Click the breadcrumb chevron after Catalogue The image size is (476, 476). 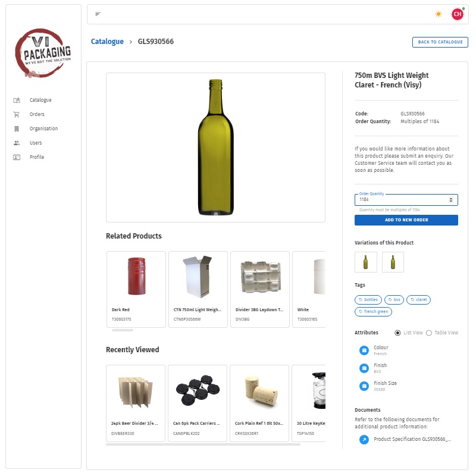[x=131, y=42]
